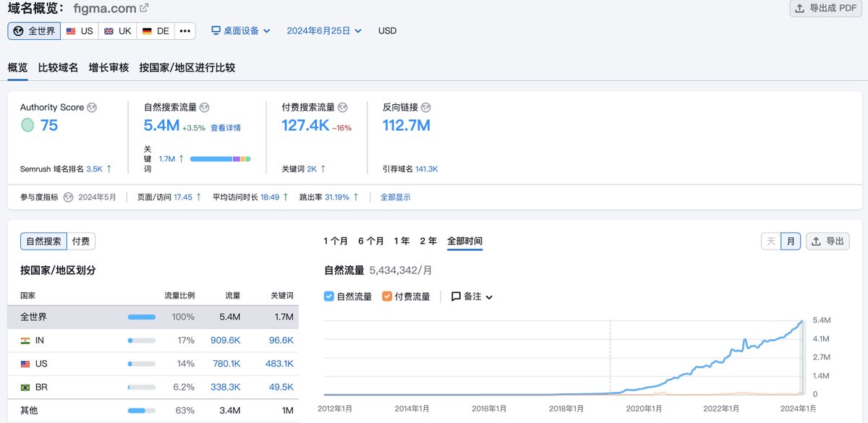Click chart 导出 button
The height and width of the screenshot is (423, 868).
click(827, 242)
